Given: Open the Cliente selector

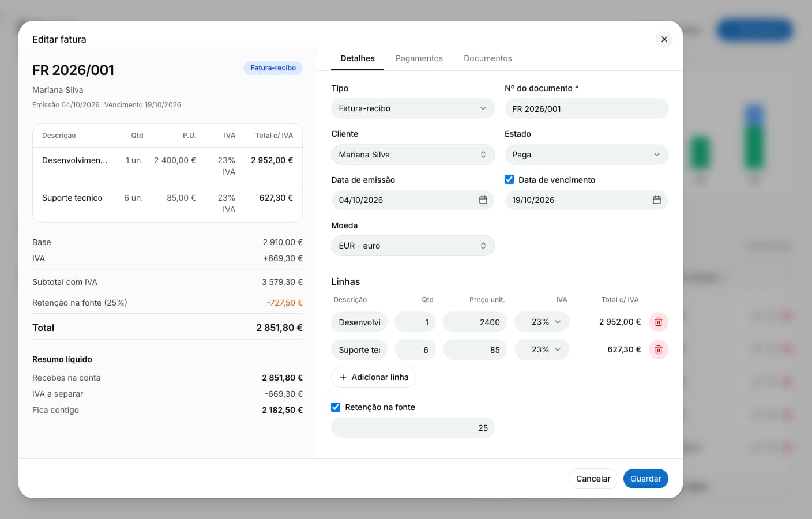Looking at the screenshot, I should point(413,155).
